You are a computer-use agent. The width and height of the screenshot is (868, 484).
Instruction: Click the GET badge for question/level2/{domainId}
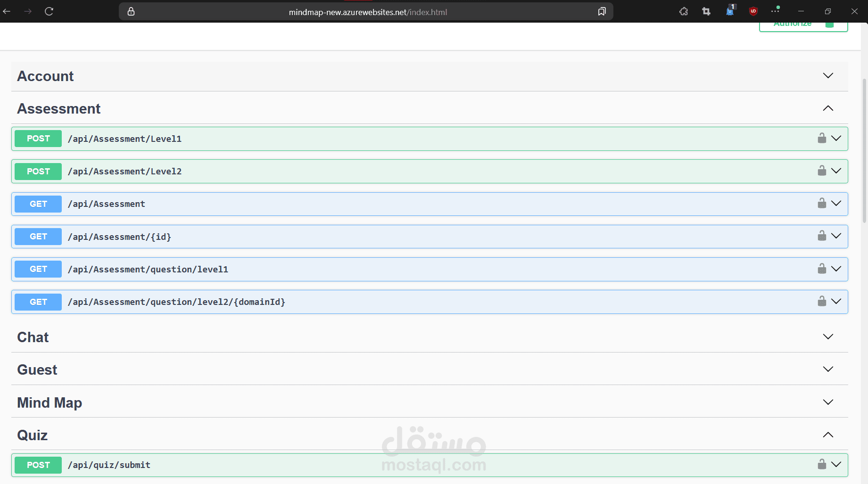pos(38,302)
